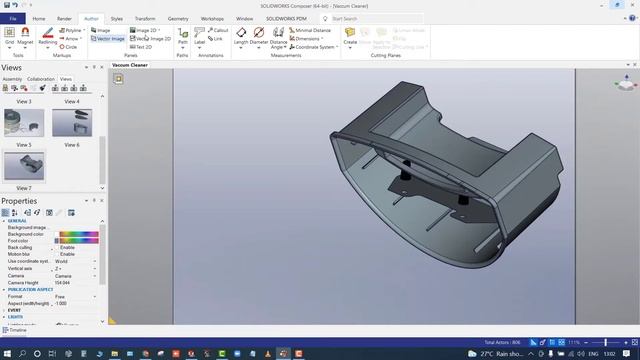Open the Styles ribbon tab
The height and width of the screenshot is (360, 640).
116,18
